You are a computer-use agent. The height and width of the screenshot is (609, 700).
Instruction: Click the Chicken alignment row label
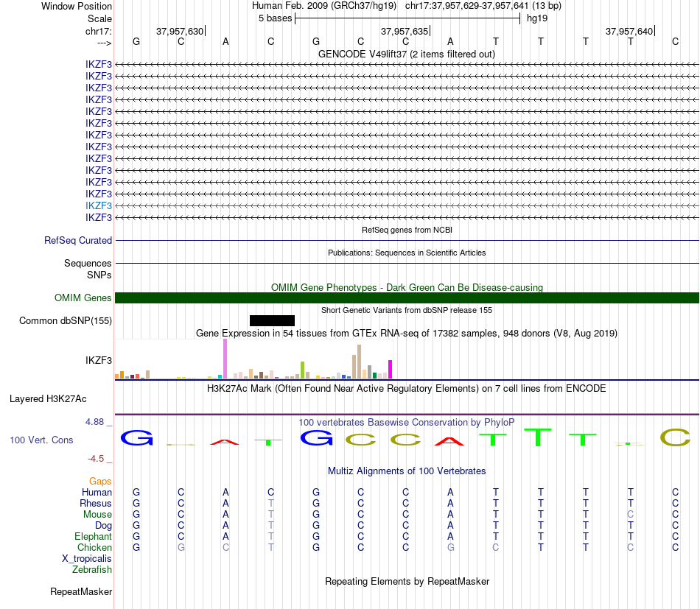pyautogui.click(x=94, y=547)
